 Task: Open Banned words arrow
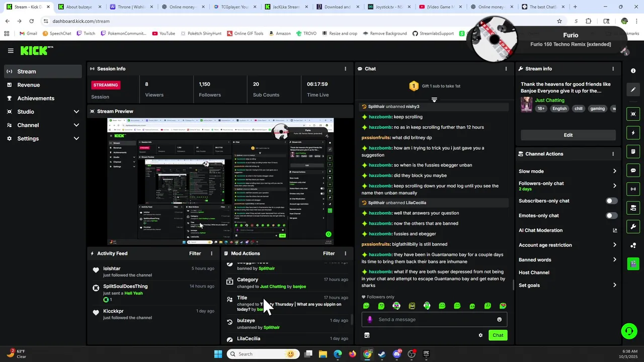pos(614,260)
